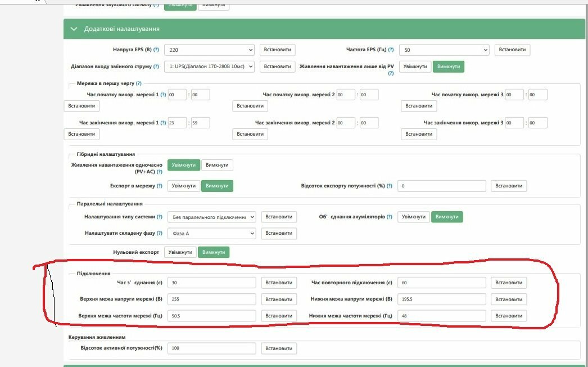Open help icon beside Напруга EPS (В)

pos(156,50)
